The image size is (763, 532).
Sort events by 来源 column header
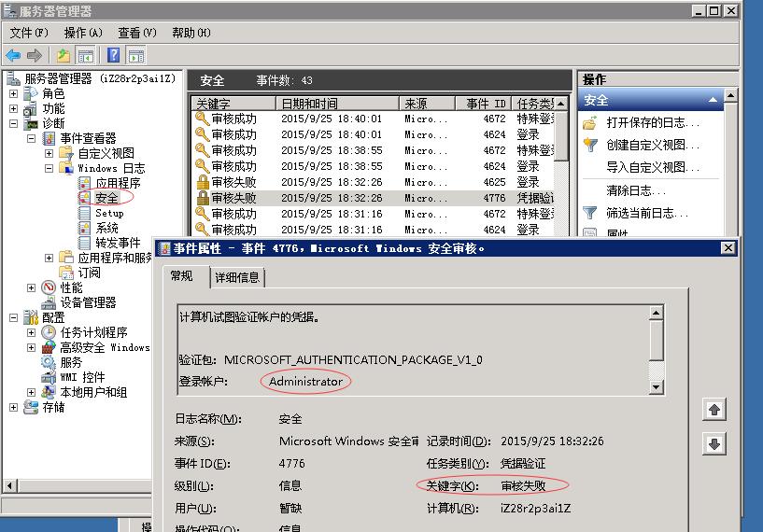coord(427,103)
